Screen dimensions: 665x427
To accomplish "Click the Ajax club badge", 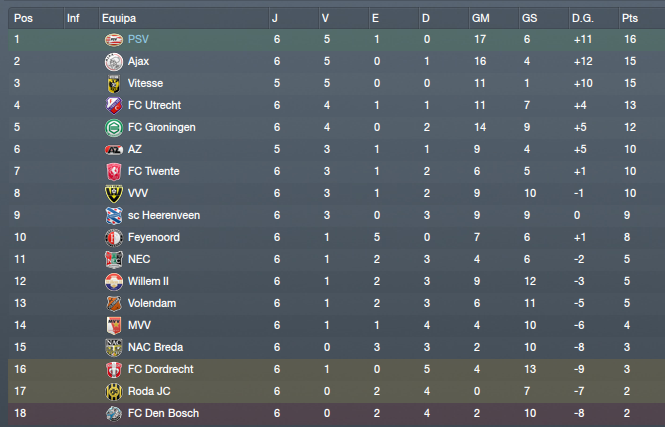I will (112, 62).
